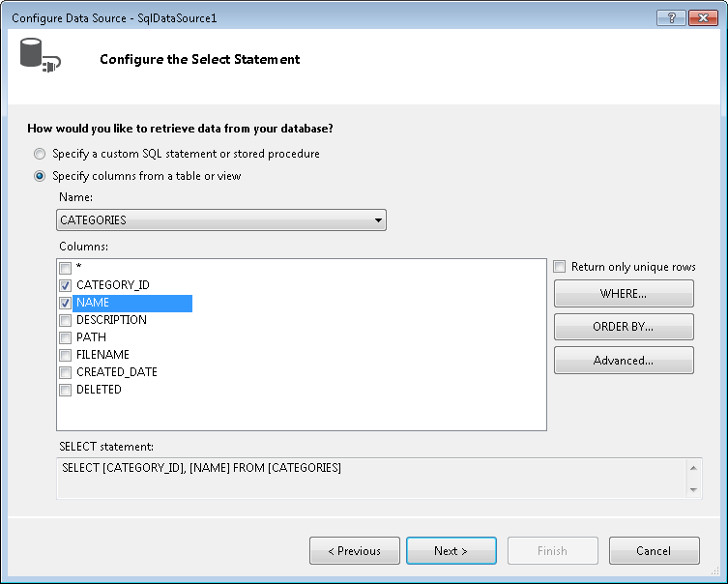
Task: Open the ORDER BY dialog
Action: click(624, 327)
